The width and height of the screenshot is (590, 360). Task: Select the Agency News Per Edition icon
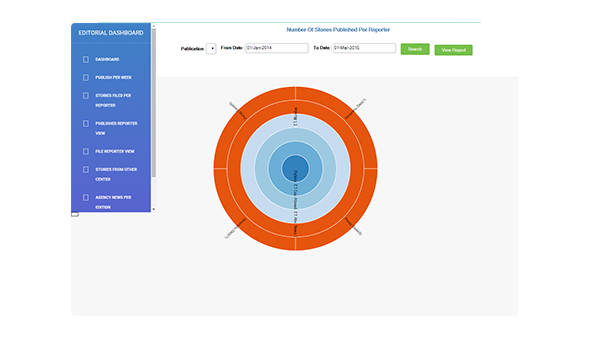tap(86, 197)
